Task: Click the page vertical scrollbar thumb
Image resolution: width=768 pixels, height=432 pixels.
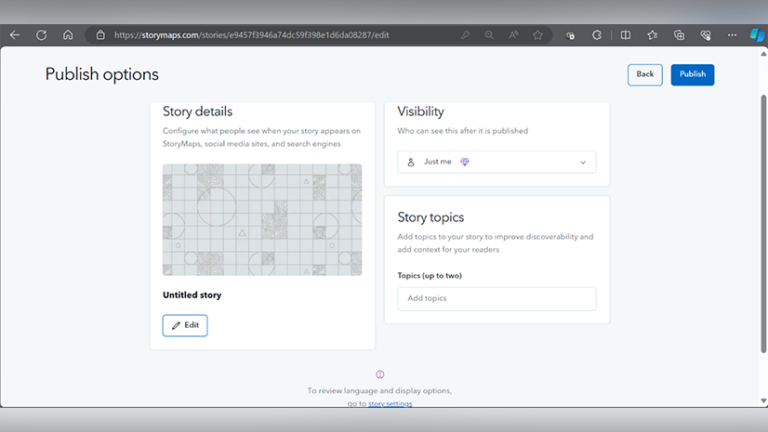Action: click(763, 223)
